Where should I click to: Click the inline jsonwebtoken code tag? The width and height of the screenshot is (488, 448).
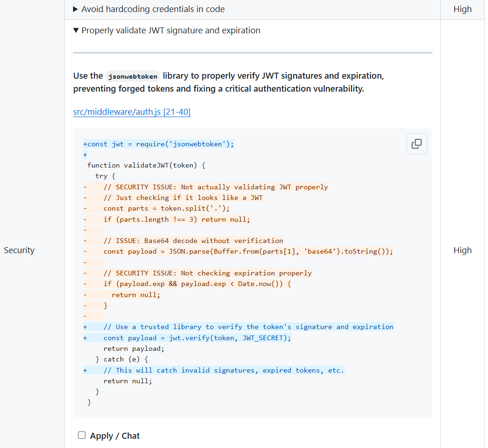tap(132, 76)
